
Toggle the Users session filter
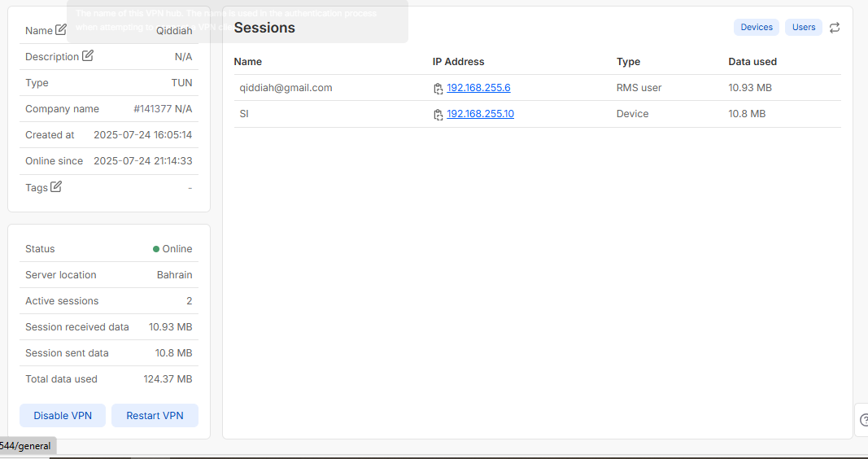[x=803, y=28]
